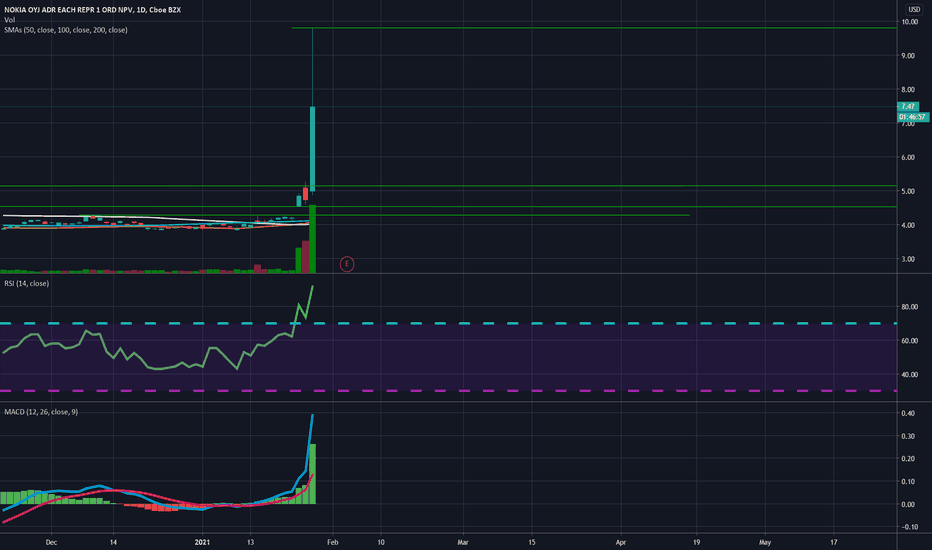Viewport: 932px width, 550px height.
Task: Click the countdown timer label 01:46:57
Action: pyautogui.click(x=912, y=117)
